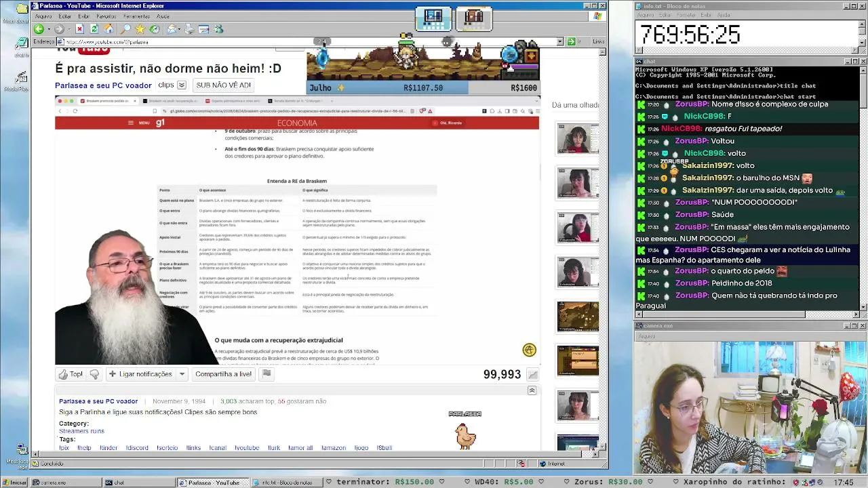Collapse the video description with the chevron
Screen dimensions: 868x488
tap(532, 390)
